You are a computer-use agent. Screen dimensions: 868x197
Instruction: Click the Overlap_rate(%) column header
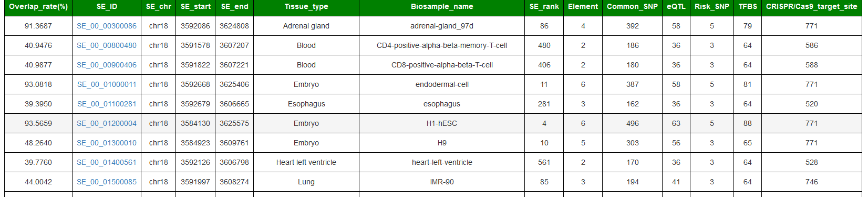click(x=38, y=7)
